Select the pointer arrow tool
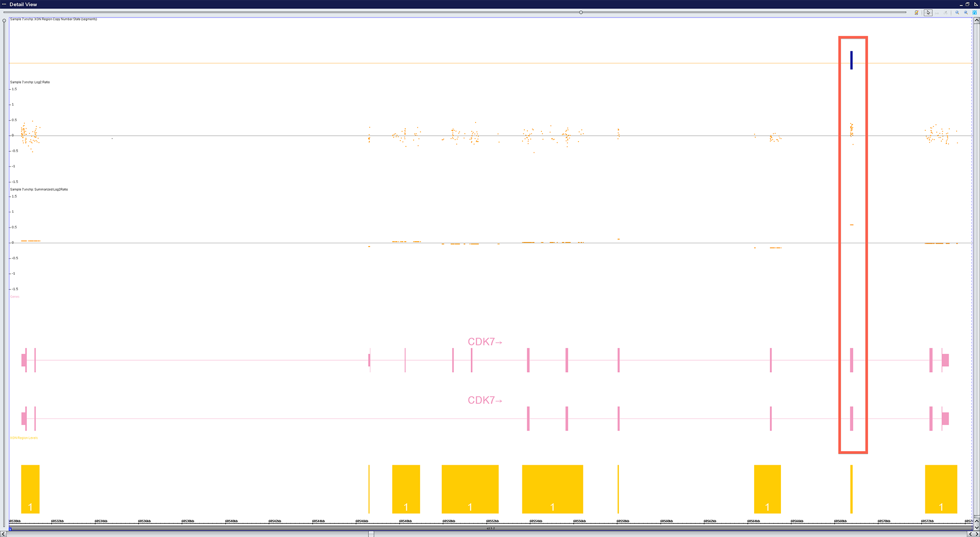980x537 pixels. [928, 13]
